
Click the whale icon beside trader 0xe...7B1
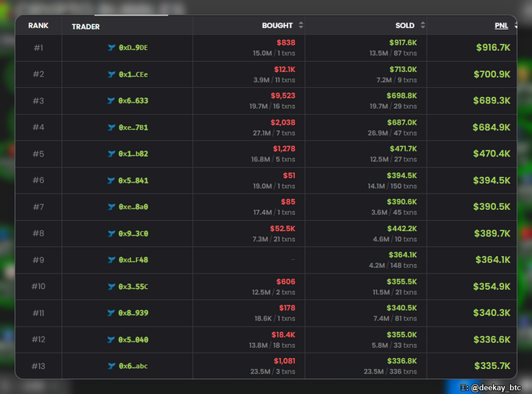[112, 128]
